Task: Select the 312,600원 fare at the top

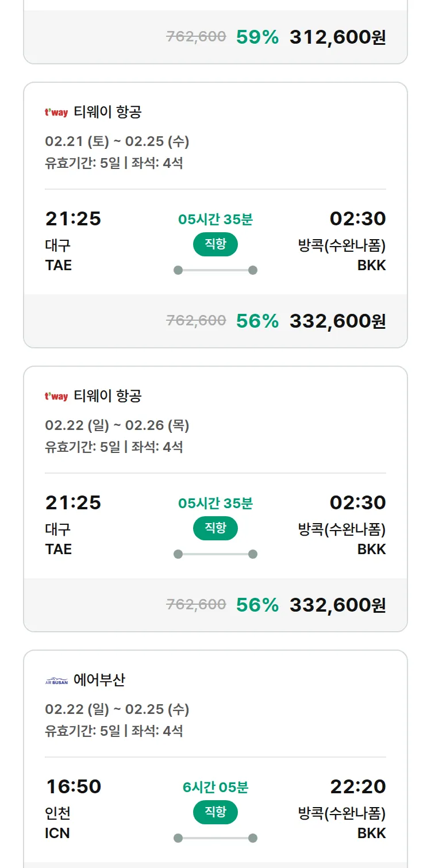Action: coord(337,37)
